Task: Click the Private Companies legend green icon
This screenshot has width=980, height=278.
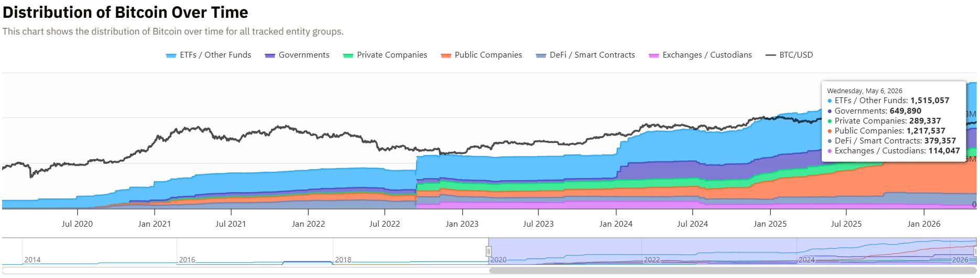Action: point(348,55)
